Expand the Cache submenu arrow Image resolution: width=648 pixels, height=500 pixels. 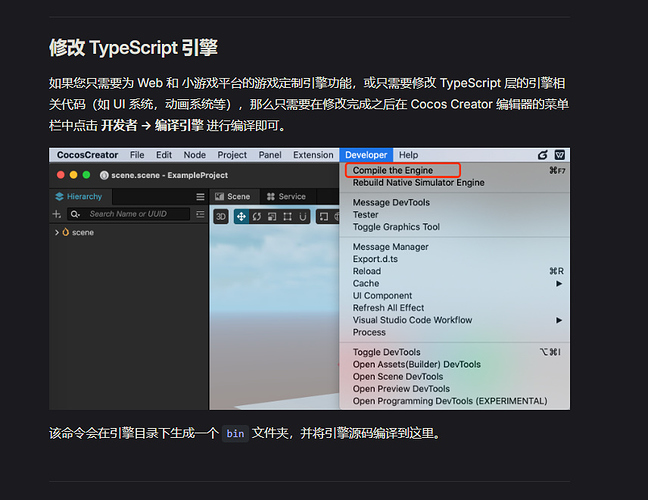559,283
